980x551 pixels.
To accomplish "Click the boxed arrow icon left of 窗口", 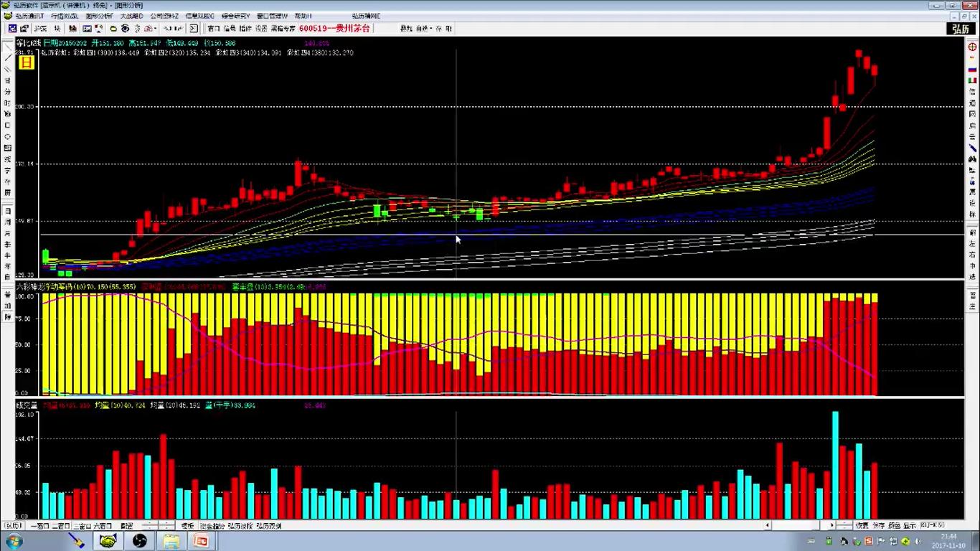I will click(x=194, y=29).
